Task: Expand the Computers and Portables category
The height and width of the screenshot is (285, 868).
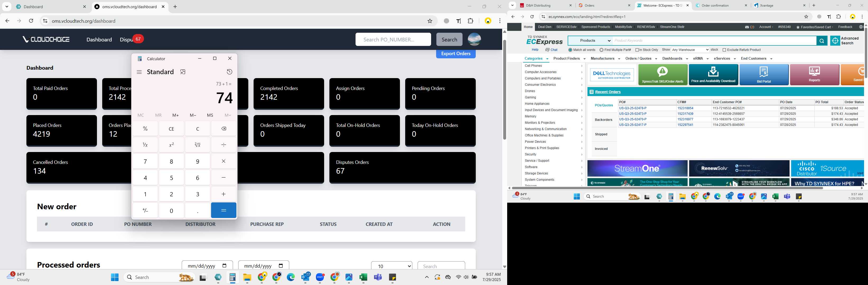Action: tap(553, 78)
